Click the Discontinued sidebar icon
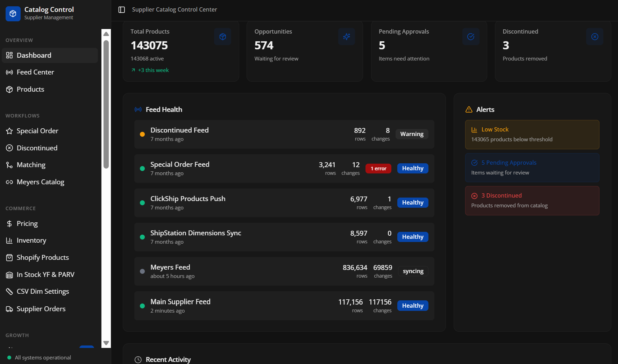The height and width of the screenshot is (364, 618). pyautogui.click(x=9, y=148)
